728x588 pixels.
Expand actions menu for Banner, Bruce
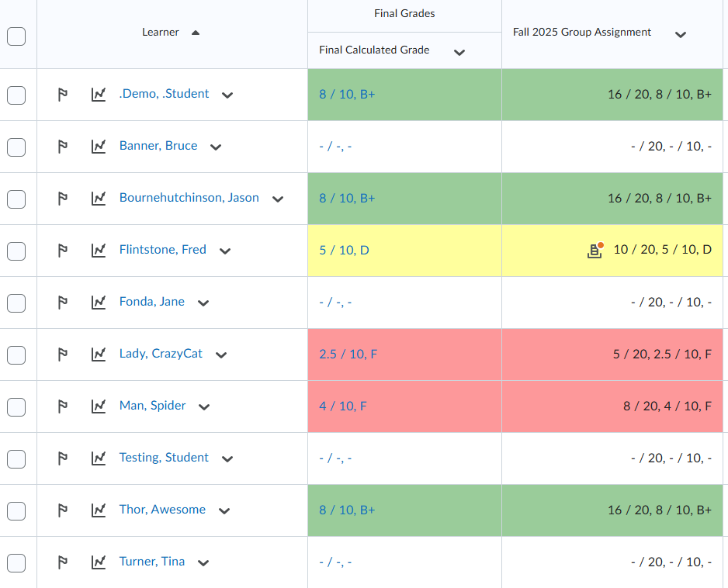(216, 147)
